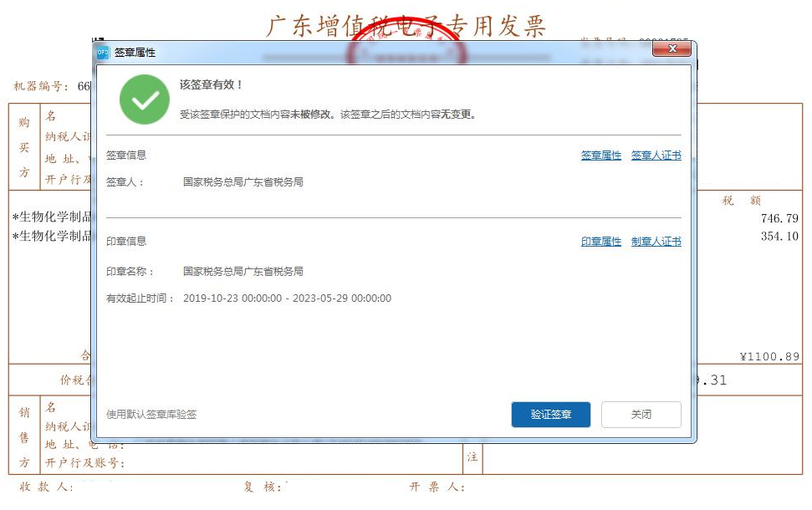812x510 pixels.
Task: Click the total ¥1100.89 on the invoice
Action: pos(769,356)
